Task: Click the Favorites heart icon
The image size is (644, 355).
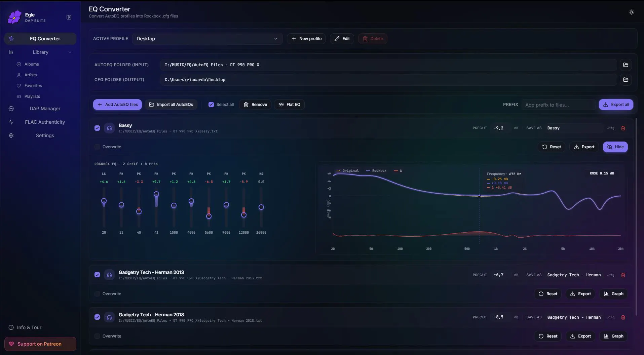Action: pos(19,86)
